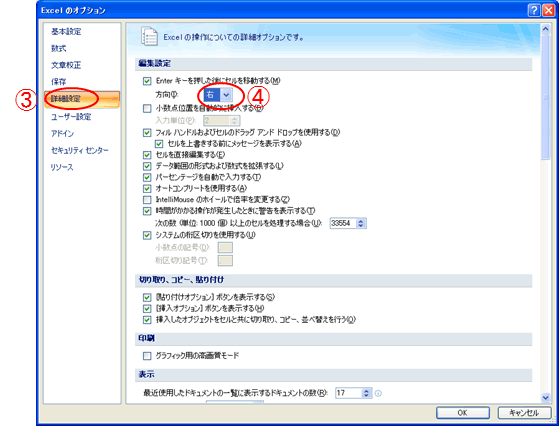Image resolution: width=559 pixels, height=426 pixels.
Task: Toggle 'データ範囲の形式および数式を拡張する' checkbox
Action: [x=147, y=166]
